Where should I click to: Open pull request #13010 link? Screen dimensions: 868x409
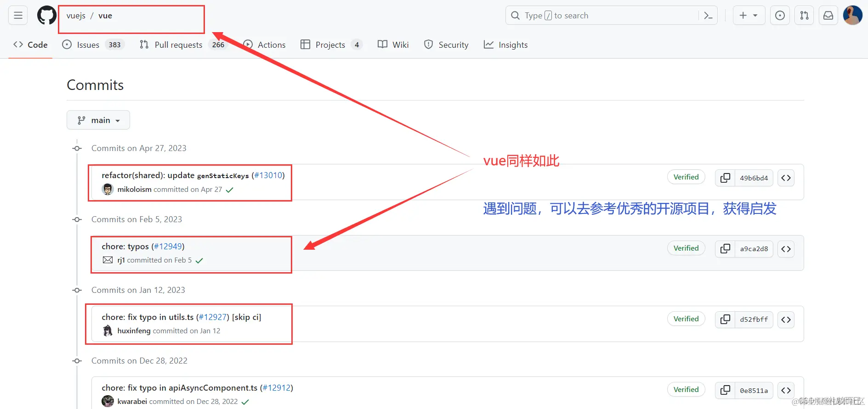pos(268,175)
